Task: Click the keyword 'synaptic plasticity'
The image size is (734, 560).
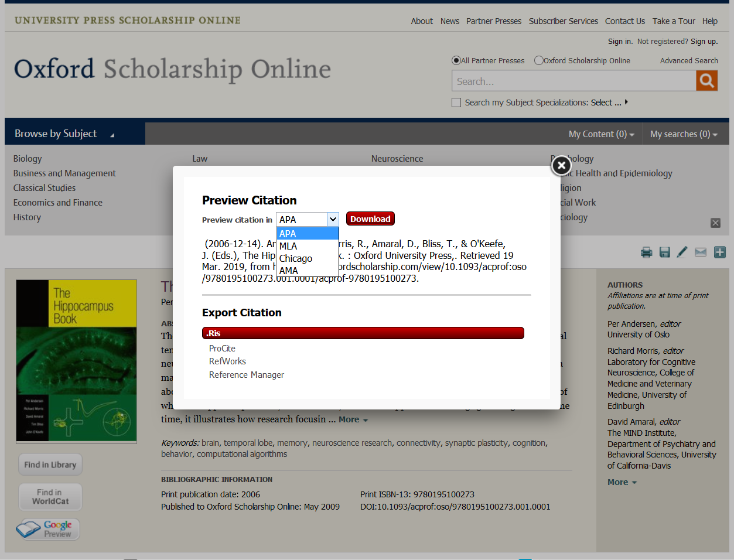Action: [476, 443]
